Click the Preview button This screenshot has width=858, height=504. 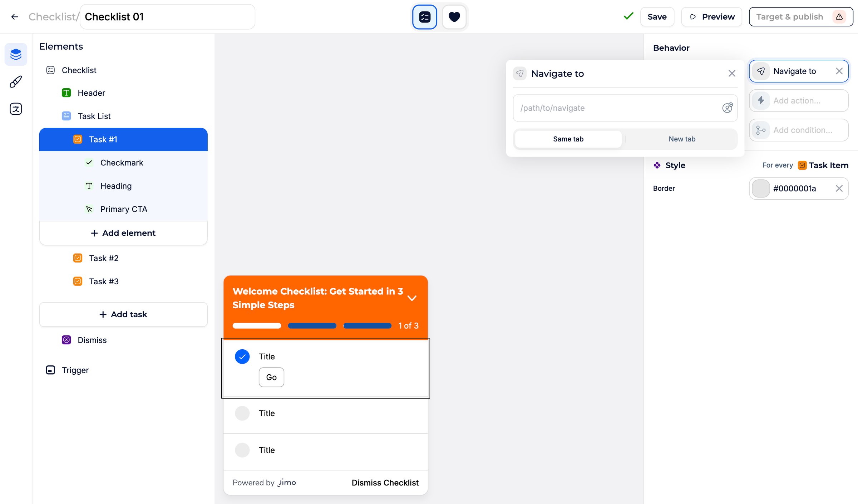point(711,17)
